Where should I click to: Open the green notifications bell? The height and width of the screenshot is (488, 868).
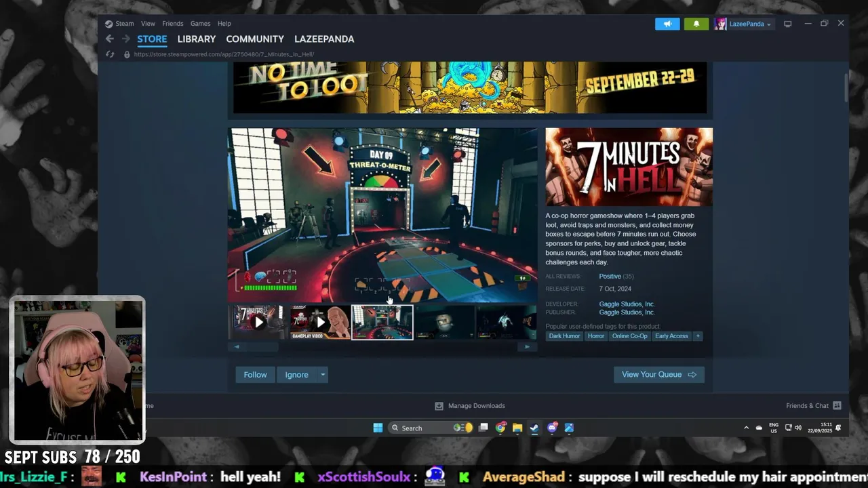696,24
